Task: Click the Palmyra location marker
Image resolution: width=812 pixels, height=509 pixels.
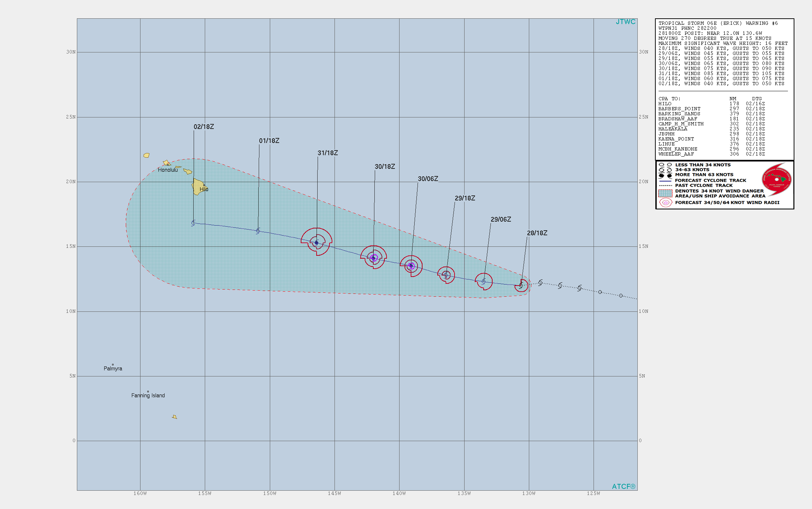Action: click(112, 365)
